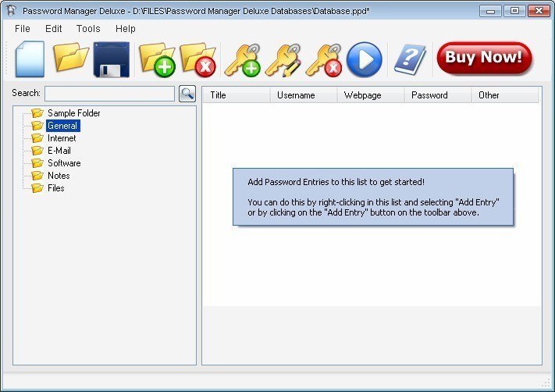This screenshot has height=392, width=555.
Task: Sort by the Title column header
Action: click(237, 95)
